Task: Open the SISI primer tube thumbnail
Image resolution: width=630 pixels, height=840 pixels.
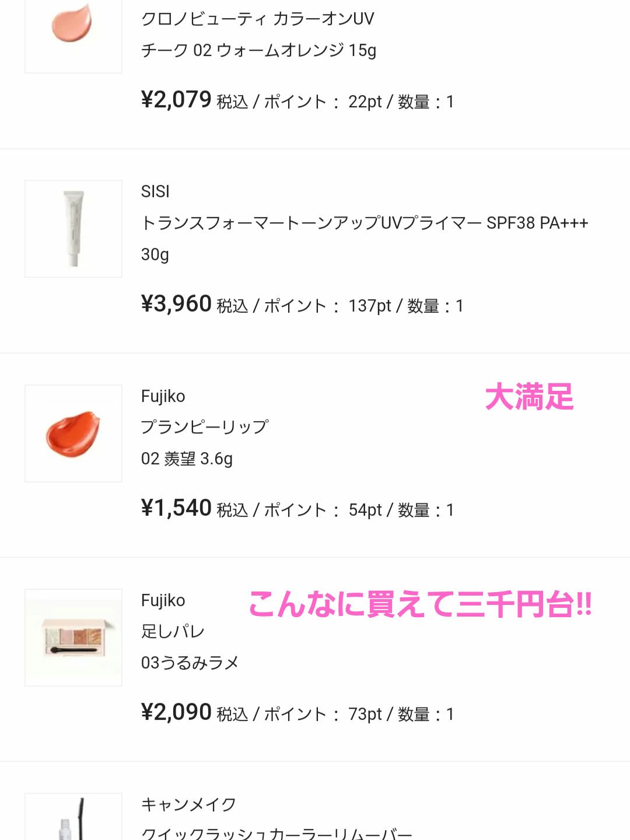Action: [x=73, y=229]
